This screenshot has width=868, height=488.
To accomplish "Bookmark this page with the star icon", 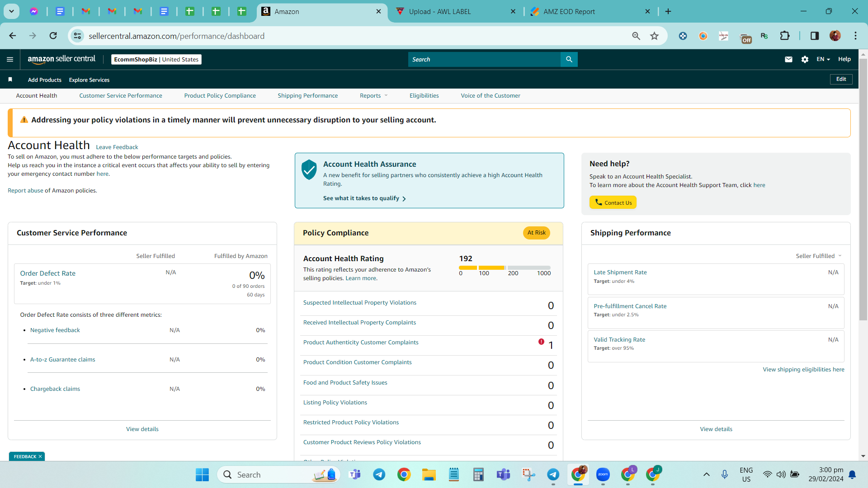I will click(654, 36).
